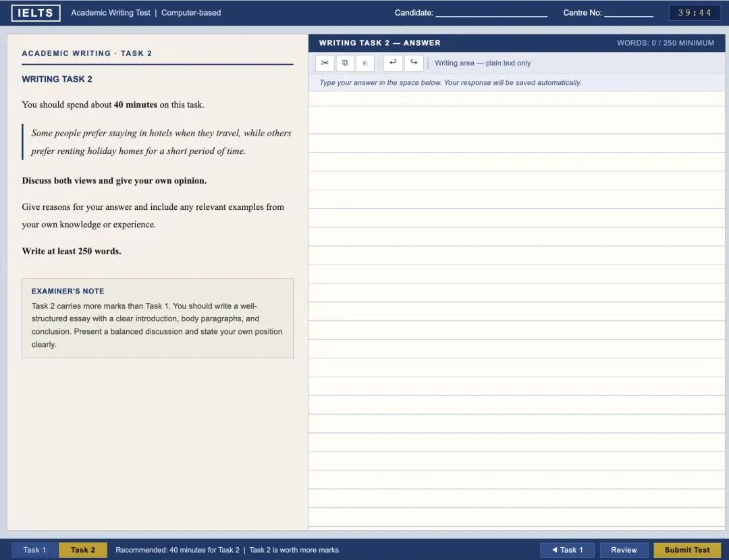Viewport: 729px width, 560px height.
Task: Click the italic hotels question prompt text
Action: pyautogui.click(x=161, y=142)
